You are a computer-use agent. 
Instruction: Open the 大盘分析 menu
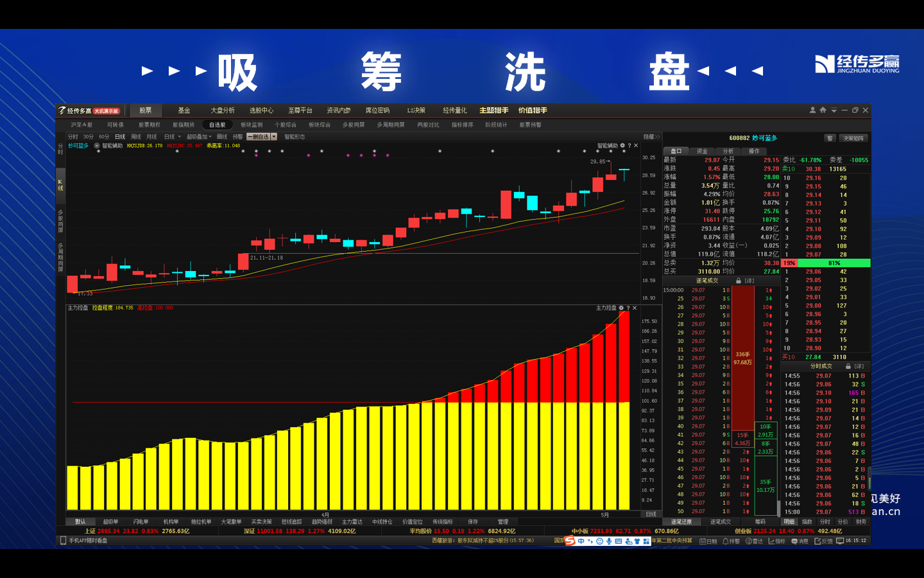coord(223,110)
